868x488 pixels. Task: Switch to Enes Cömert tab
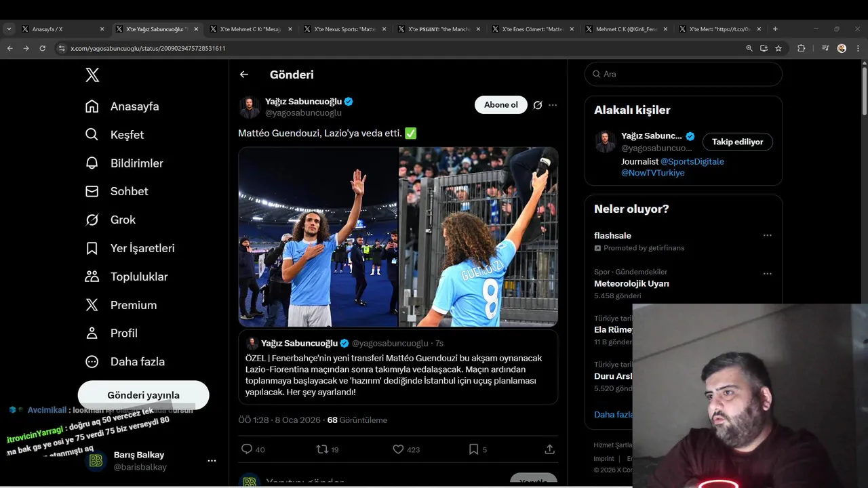click(534, 29)
